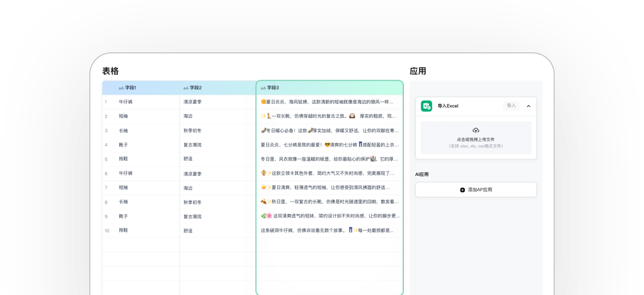Click the 点击或拖拽上传文件 upload area
Image resolution: width=644 pixels, height=295 pixels.
point(476,138)
